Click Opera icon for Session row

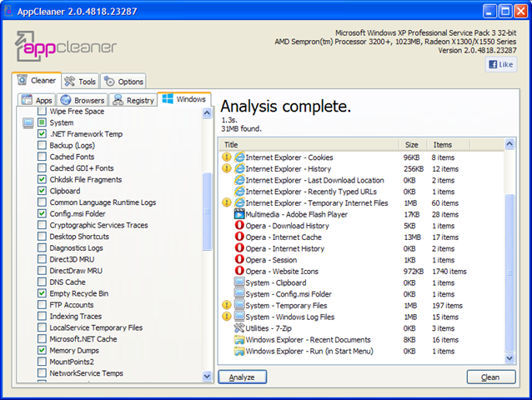[x=239, y=260]
